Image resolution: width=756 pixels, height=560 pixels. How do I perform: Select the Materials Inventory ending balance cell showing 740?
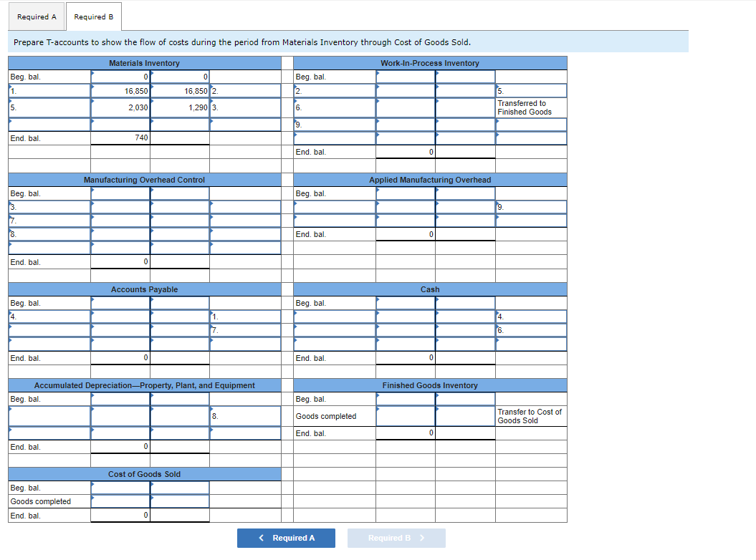tap(120, 138)
